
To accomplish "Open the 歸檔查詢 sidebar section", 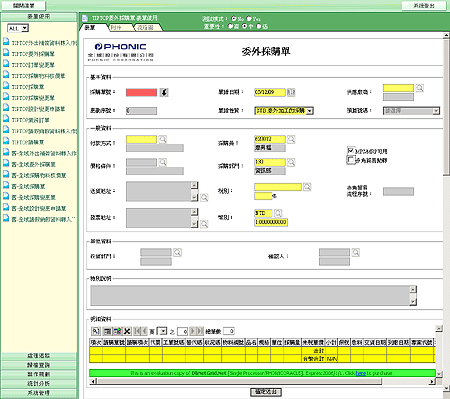I will click(x=39, y=365).
